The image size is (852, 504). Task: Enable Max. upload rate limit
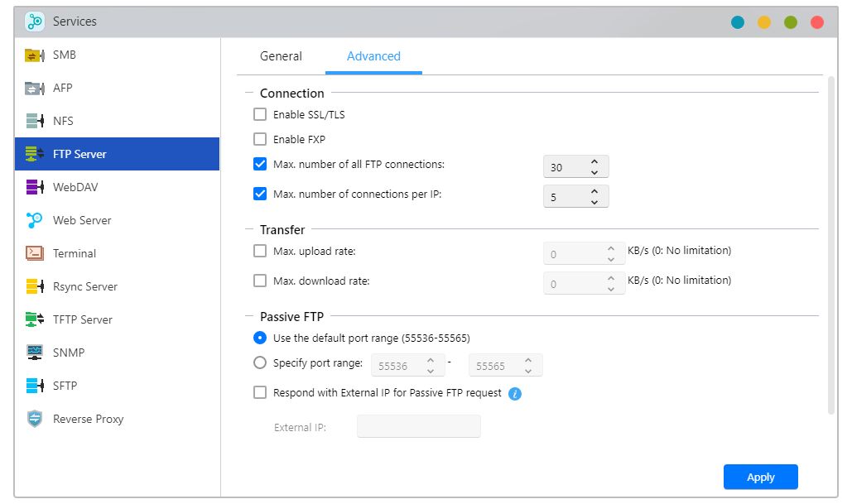(260, 251)
